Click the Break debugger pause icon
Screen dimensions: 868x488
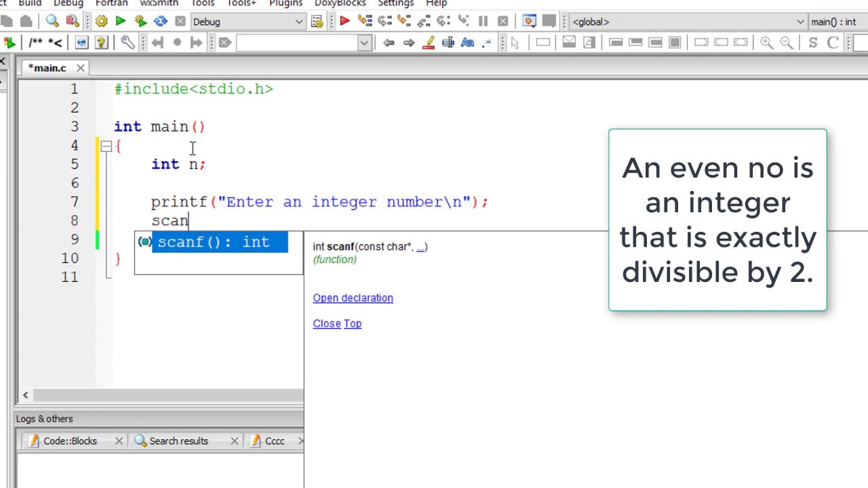coord(483,22)
